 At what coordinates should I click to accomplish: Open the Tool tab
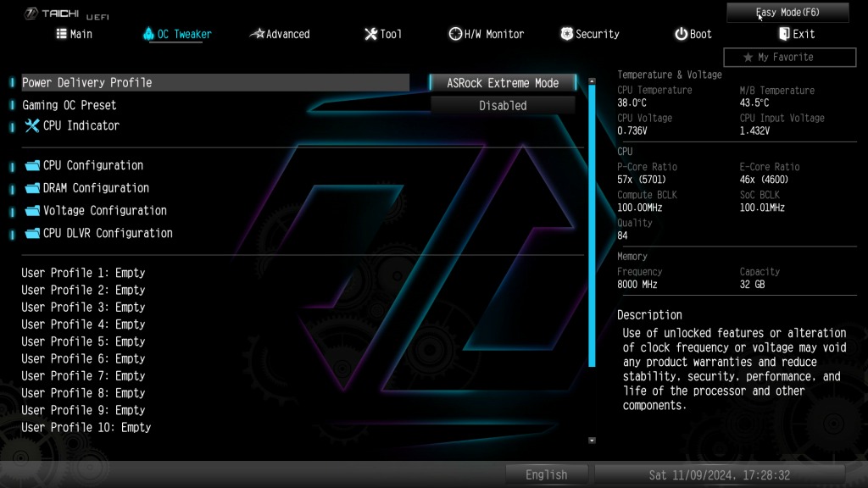383,34
